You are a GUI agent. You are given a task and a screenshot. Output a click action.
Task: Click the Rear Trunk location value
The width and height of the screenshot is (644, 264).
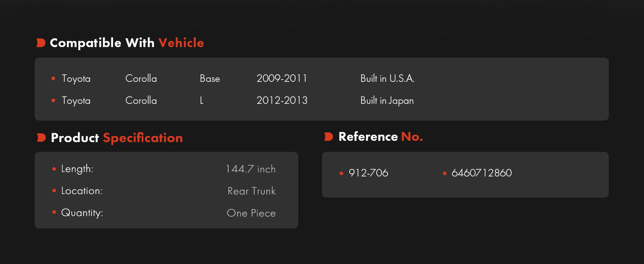[x=252, y=191]
